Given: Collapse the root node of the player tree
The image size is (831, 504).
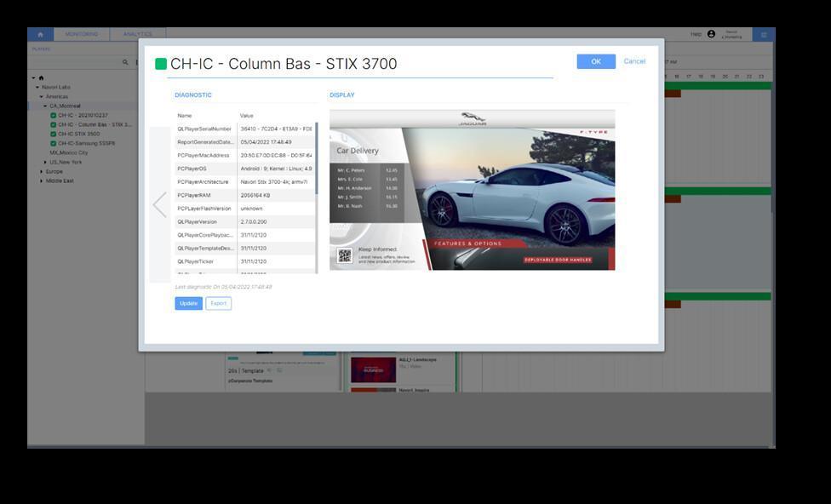Looking at the screenshot, I should (x=33, y=78).
